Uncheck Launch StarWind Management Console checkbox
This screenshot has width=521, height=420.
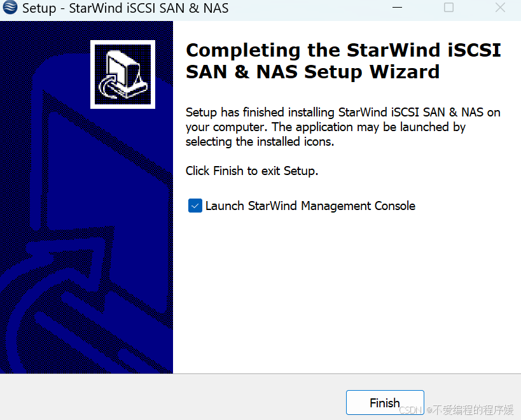[x=195, y=206]
